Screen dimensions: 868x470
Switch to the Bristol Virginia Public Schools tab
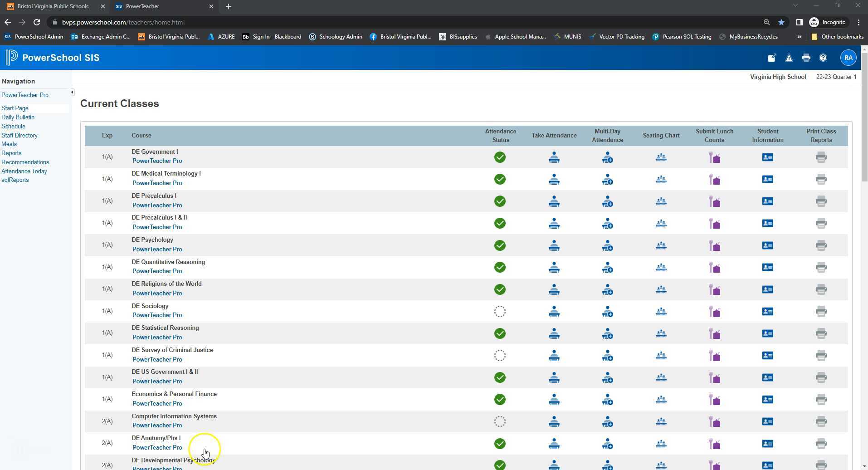53,6
